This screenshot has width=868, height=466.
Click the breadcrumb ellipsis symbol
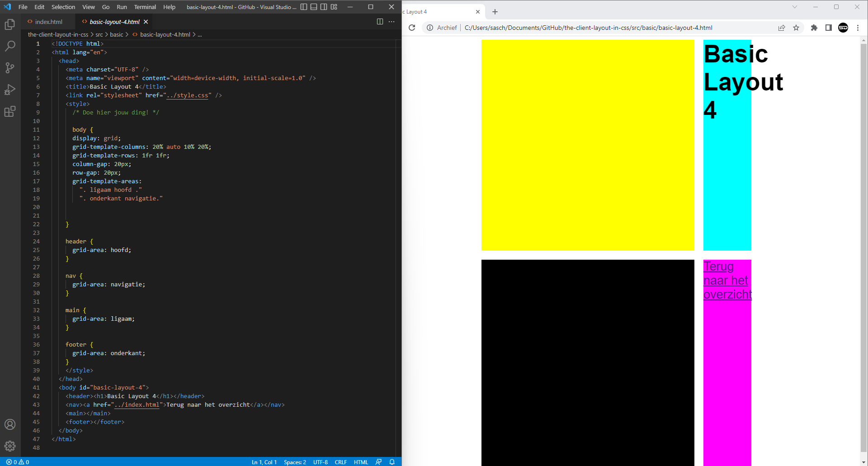200,34
